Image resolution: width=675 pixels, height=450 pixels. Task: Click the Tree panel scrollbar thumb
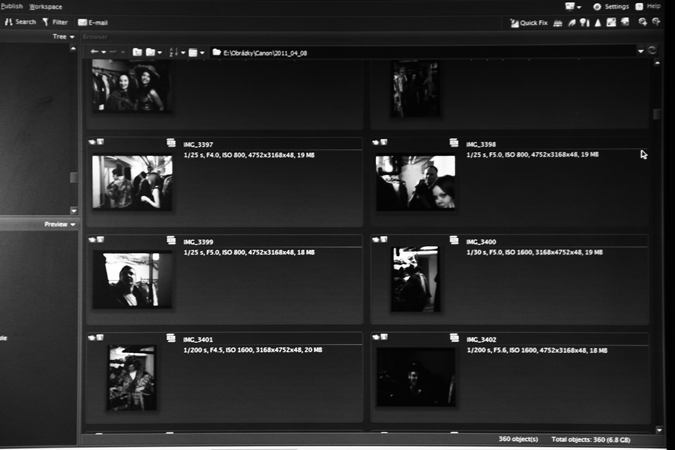tap(74, 177)
